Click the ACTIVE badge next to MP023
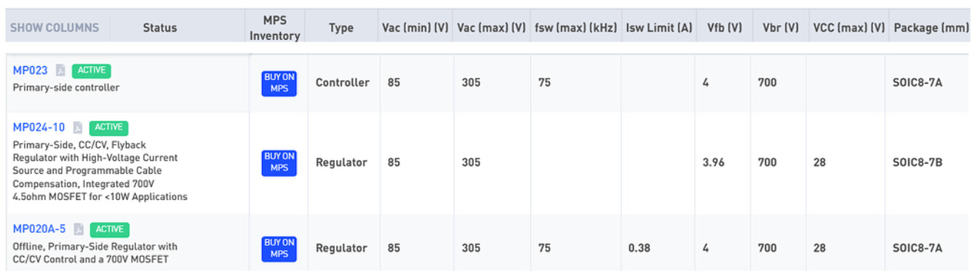The height and width of the screenshot is (275, 980). click(x=92, y=71)
